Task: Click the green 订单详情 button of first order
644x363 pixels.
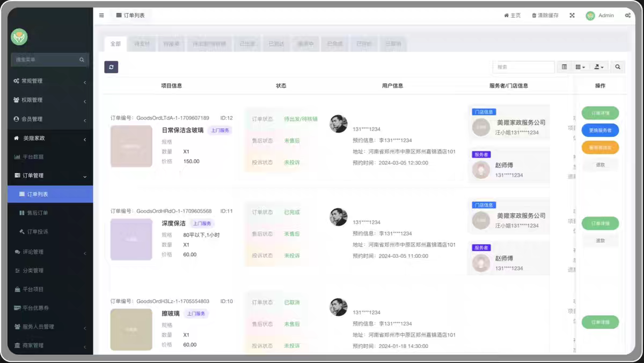Action: (600, 113)
